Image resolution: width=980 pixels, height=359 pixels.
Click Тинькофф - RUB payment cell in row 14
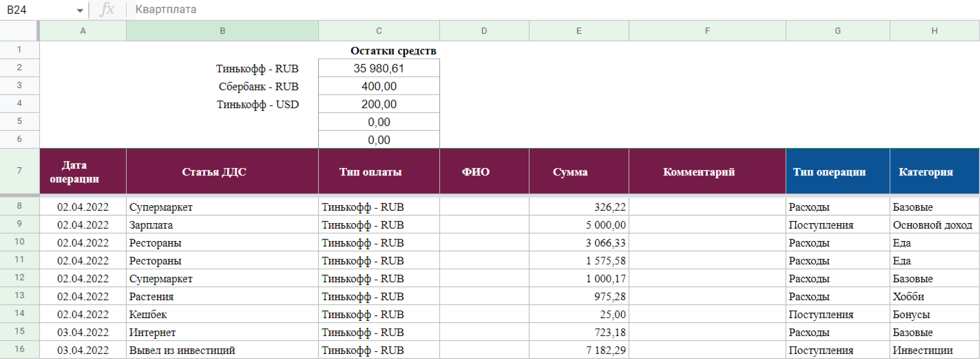(379, 314)
